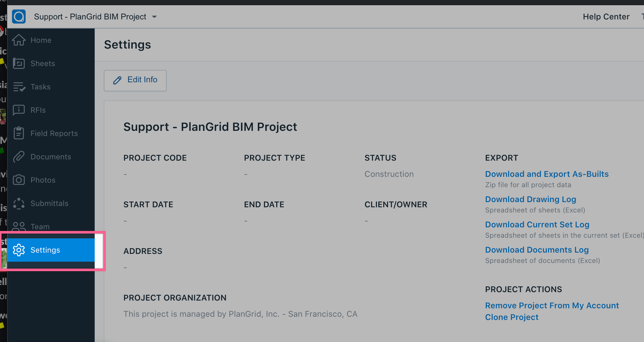644x342 pixels.
Task: Click the managed by PlanGrid, Inc. text
Action: (240, 314)
